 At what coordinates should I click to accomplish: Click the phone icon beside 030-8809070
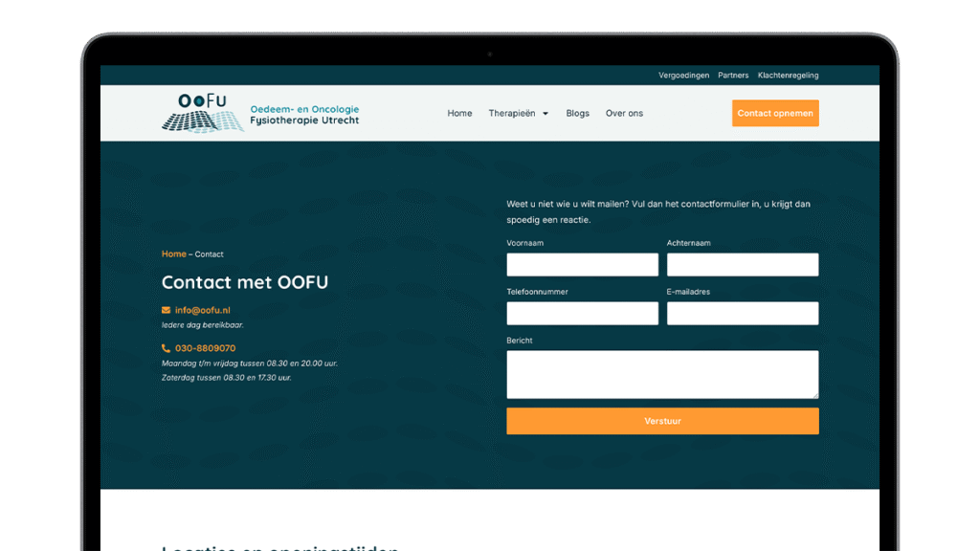coord(167,348)
